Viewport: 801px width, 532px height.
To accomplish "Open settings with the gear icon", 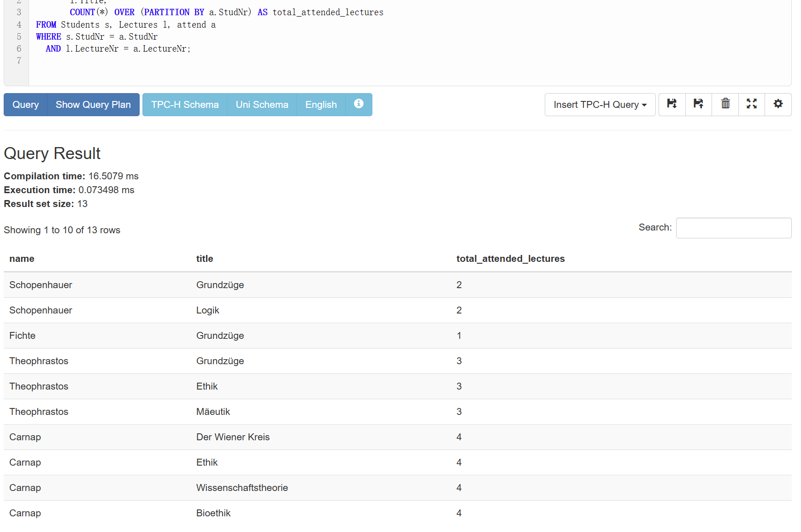I will point(778,104).
